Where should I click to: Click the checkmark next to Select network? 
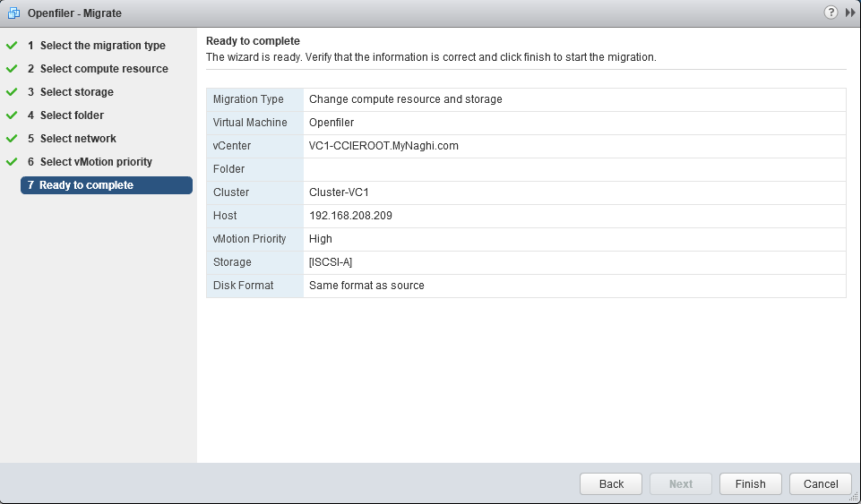coord(12,139)
